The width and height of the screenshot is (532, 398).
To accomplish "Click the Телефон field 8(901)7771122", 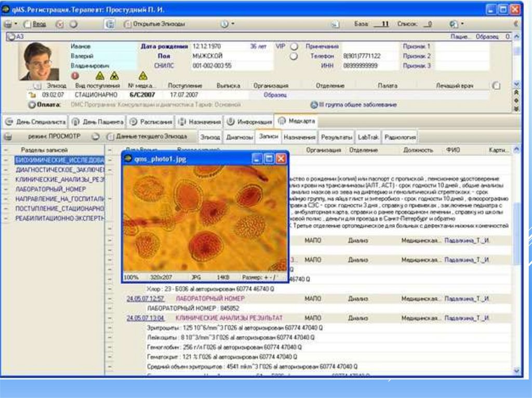I will [369, 56].
